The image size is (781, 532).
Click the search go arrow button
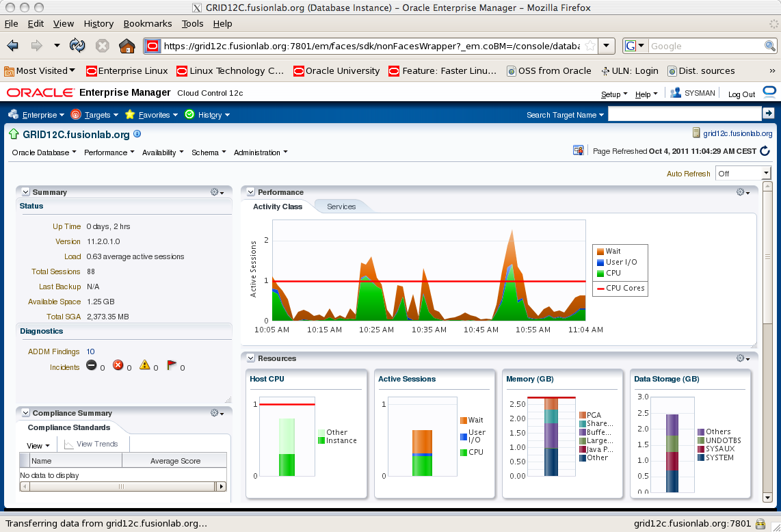coord(769,114)
